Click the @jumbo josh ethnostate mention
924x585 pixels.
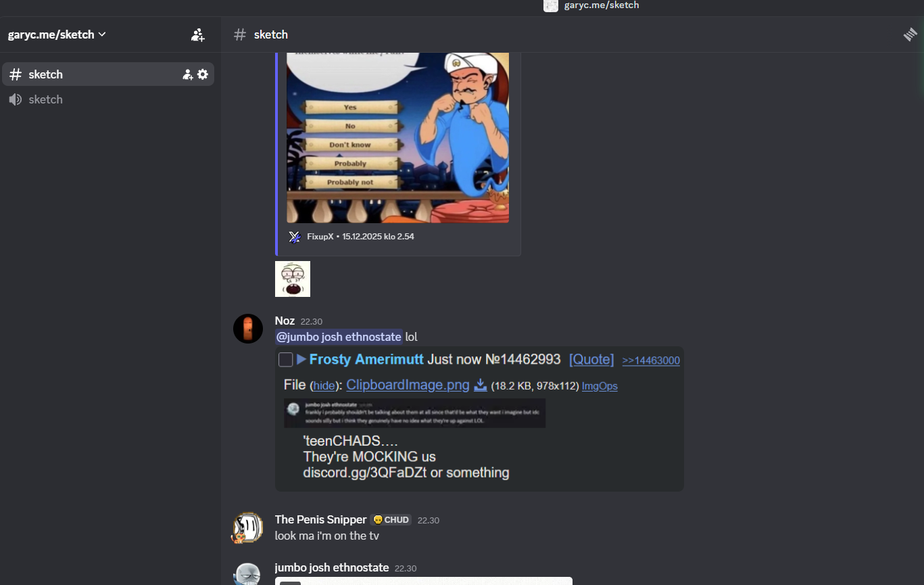pyautogui.click(x=339, y=337)
